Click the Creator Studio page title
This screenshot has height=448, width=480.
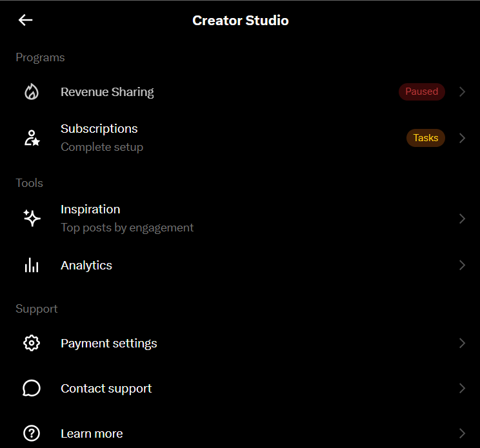(x=240, y=21)
